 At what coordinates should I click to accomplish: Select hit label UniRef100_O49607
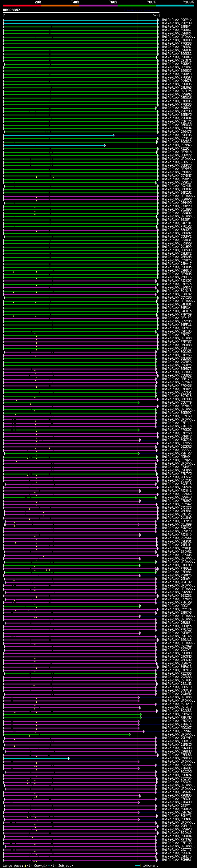point(176,792)
